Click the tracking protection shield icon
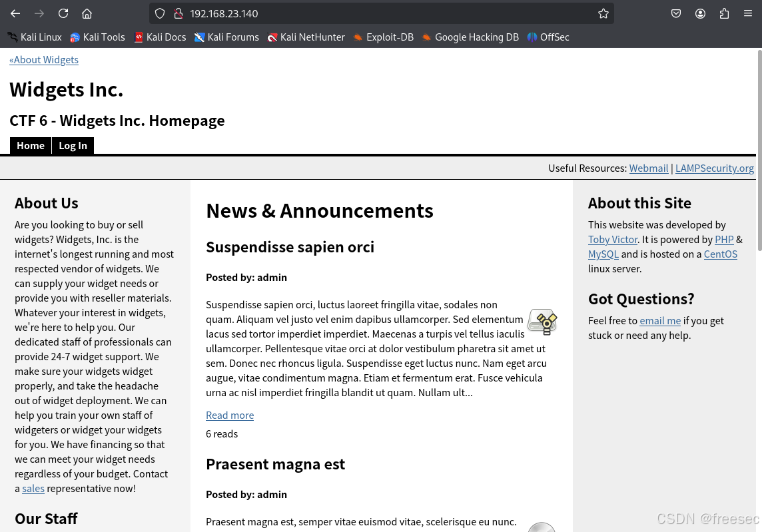762x532 pixels. click(160, 13)
